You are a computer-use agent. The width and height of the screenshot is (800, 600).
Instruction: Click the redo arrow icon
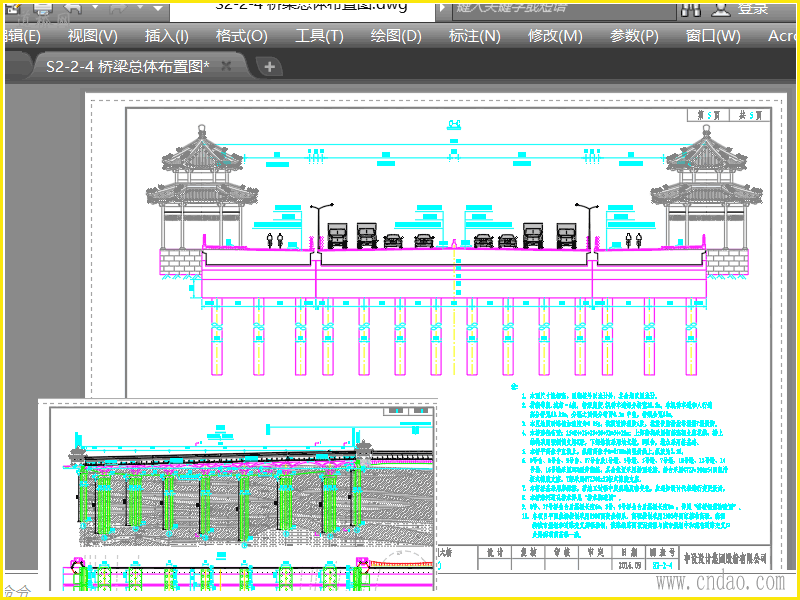point(118,7)
